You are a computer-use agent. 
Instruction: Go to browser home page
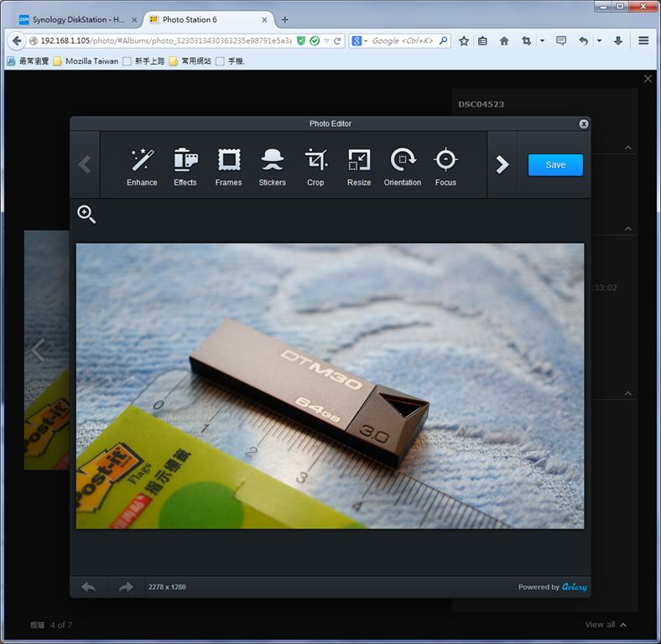coord(504,41)
